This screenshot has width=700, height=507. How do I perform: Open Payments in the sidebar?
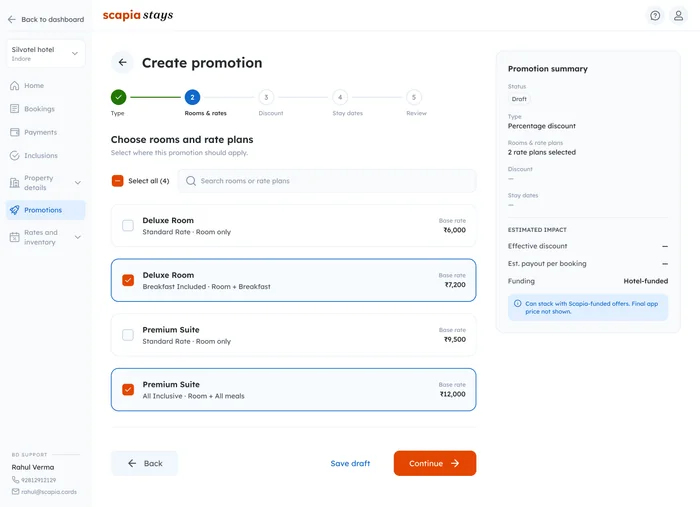pos(46,132)
